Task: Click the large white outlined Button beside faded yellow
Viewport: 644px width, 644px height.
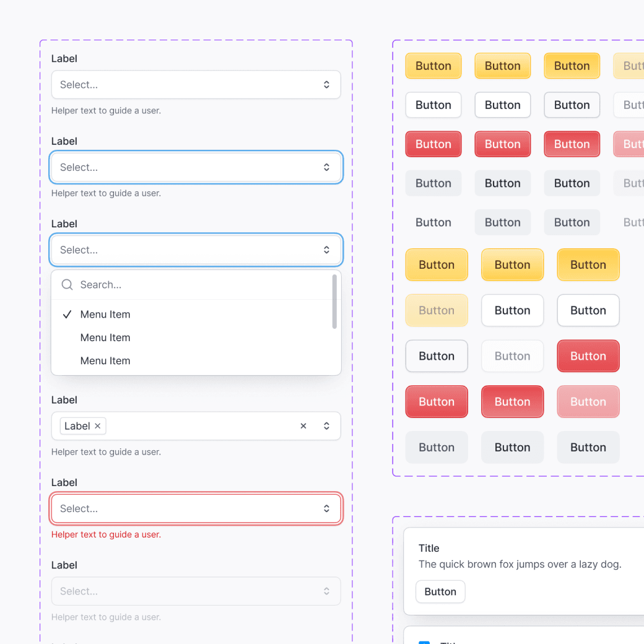Action: pyautogui.click(x=512, y=310)
